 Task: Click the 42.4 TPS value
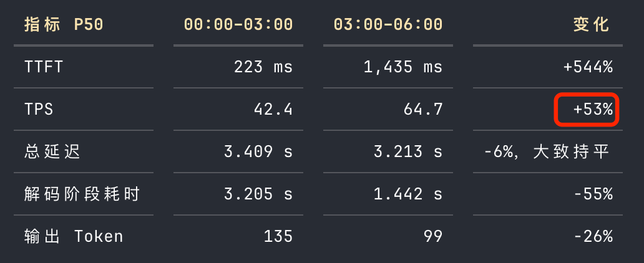click(x=273, y=109)
